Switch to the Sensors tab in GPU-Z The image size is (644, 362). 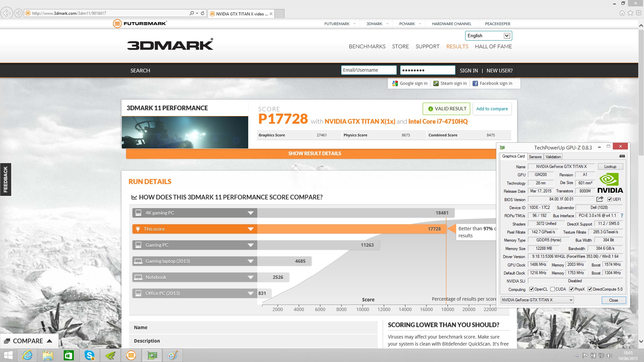(x=535, y=157)
